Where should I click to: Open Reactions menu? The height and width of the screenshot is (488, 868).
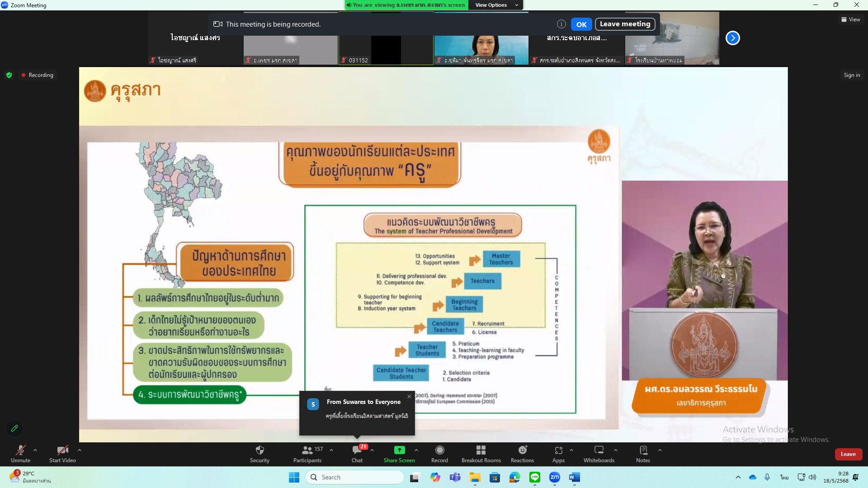pos(522,454)
